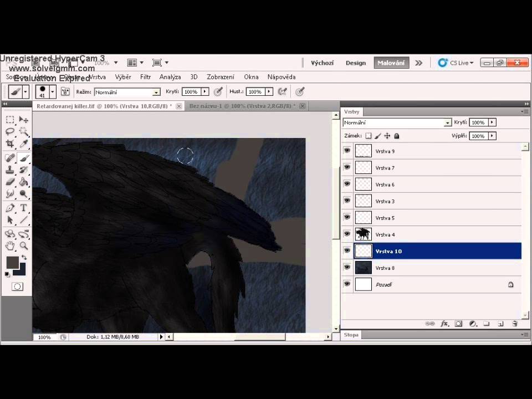Toggle Quick Mask mode

[17, 287]
